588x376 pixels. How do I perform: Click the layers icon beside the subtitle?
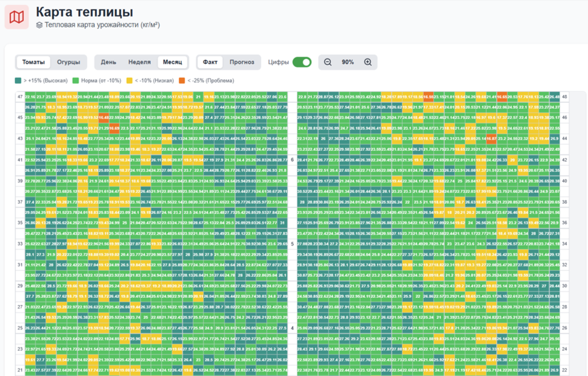[x=39, y=25]
